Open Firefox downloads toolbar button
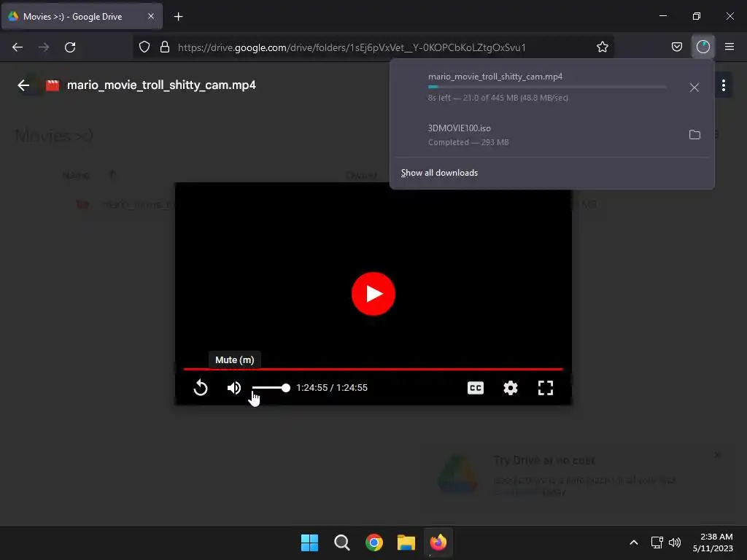 (x=703, y=47)
